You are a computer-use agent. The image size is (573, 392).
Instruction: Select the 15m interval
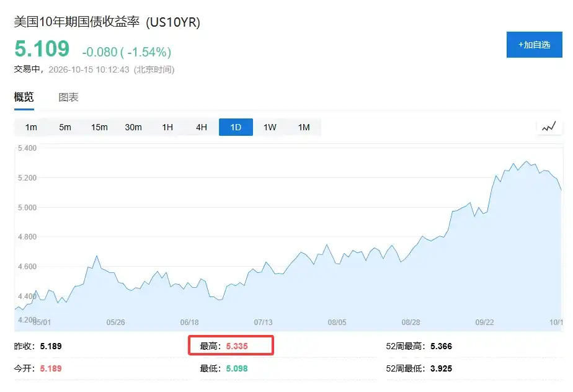[x=99, y=127]
